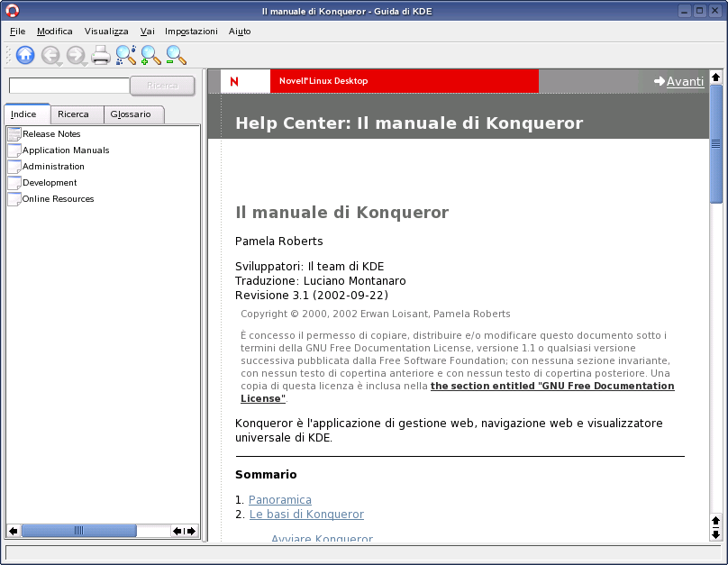Image resolution: width=728 pixels, height=565 pixels.
Task: Open the Find magnifier icon in toolbar
Action: tap(126, 55)
